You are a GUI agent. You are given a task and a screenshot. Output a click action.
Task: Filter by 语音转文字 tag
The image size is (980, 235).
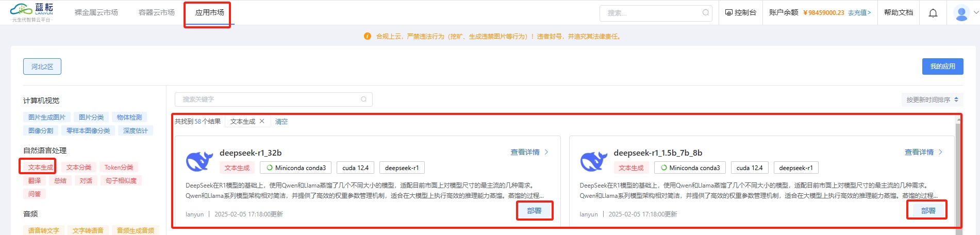(x=44, y=230)
